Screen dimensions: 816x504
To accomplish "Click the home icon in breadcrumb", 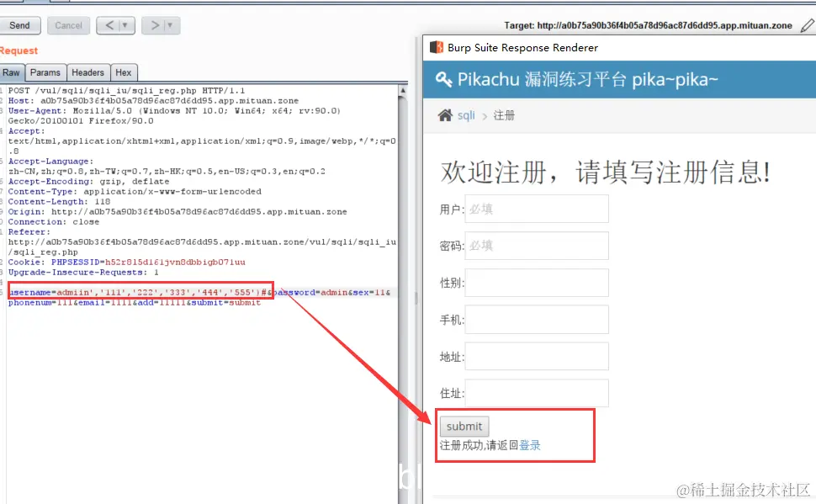I will pyautogui.click(x=445, y=115).
